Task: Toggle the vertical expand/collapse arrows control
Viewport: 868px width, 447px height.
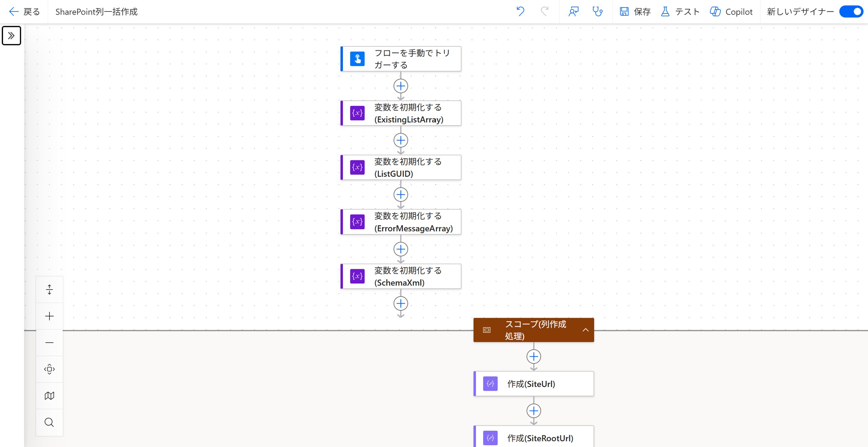Action: [x=50, y=290]
